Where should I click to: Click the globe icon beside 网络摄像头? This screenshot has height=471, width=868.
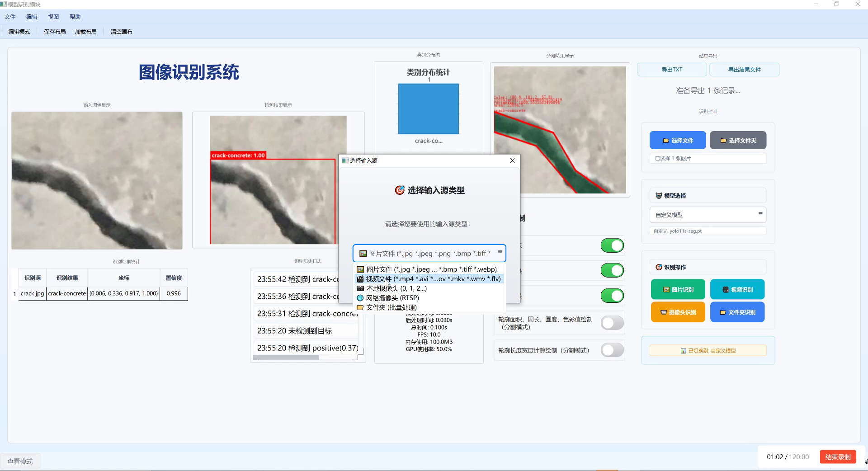[360, 298]
